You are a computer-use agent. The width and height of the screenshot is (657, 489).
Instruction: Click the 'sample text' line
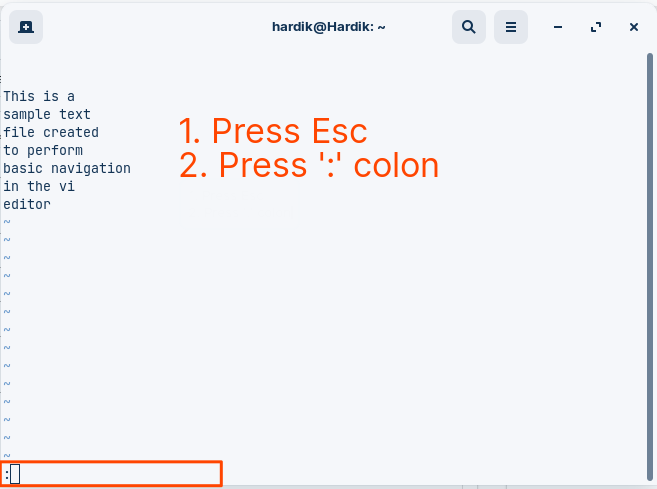pos(47,114)
